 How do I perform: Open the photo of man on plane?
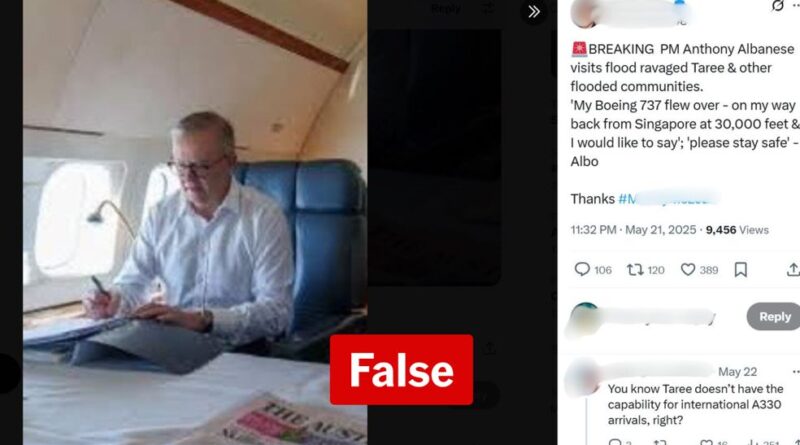click(x=194, y=222)
